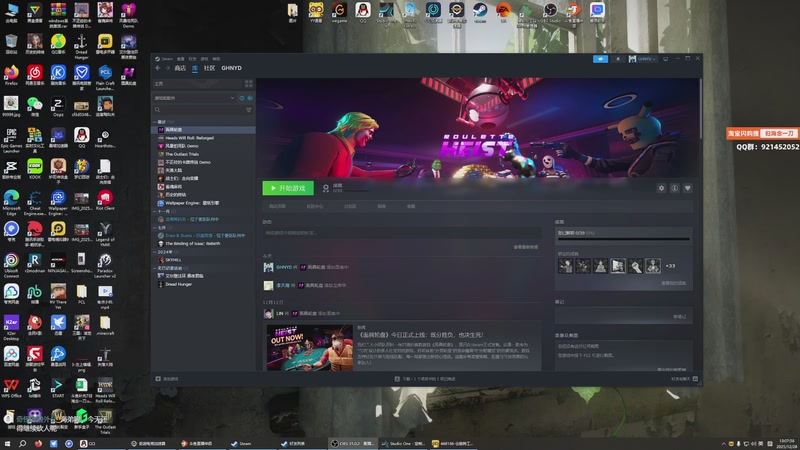The image size is (800, 450).
Task: Open the downloads status at the bottom
Action: [x=426, y=379]
